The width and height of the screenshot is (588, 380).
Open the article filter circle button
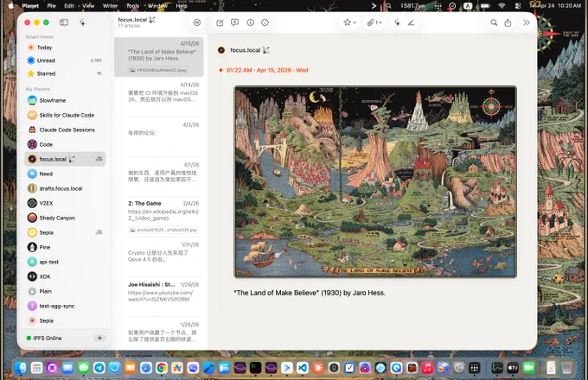tap(197, 22)
